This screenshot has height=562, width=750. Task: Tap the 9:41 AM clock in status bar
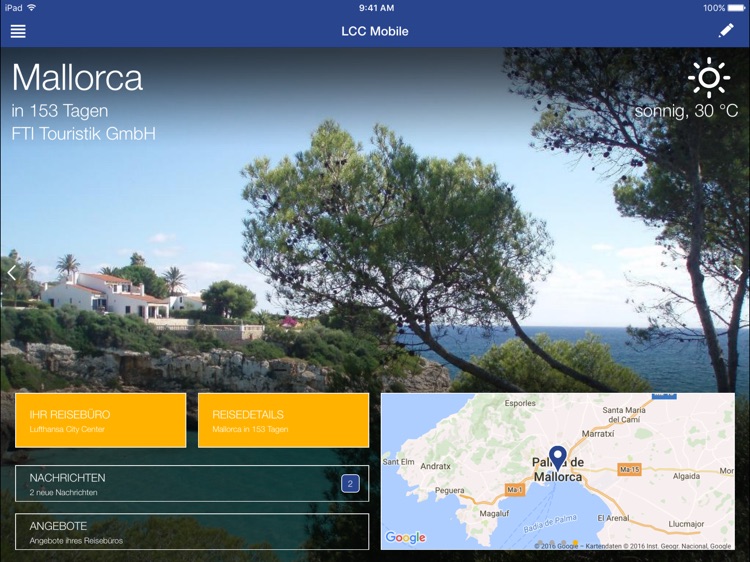click(x=376, y=8)
